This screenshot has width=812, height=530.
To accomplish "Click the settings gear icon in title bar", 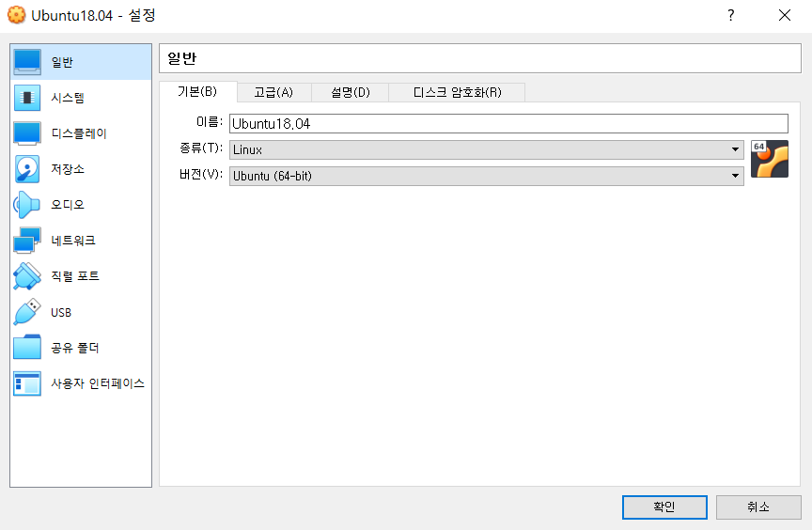I will pos(16,15).
